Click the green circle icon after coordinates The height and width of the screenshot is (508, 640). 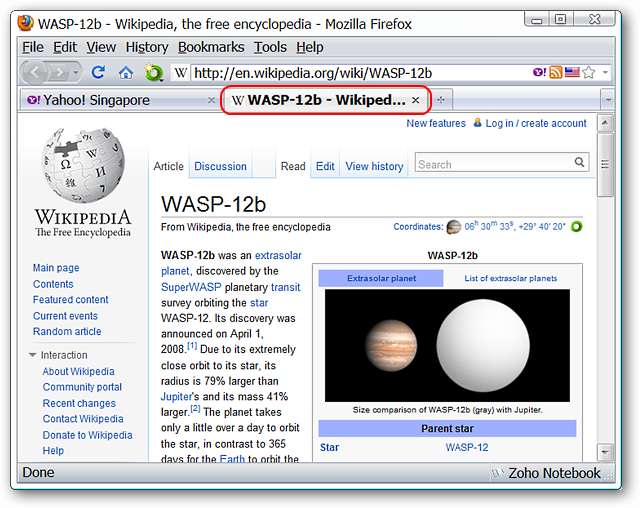pyautogui.click(x=576, y=226)
